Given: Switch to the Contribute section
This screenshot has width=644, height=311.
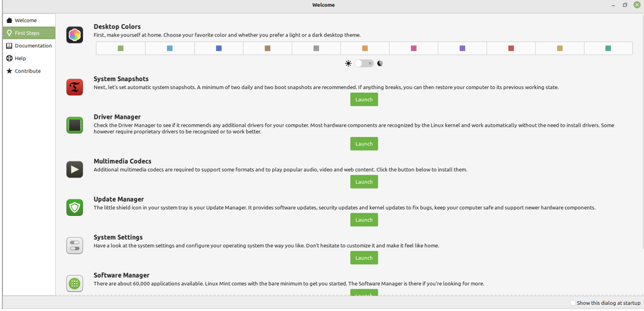Looking at the screenshot, I should [29, 71].
